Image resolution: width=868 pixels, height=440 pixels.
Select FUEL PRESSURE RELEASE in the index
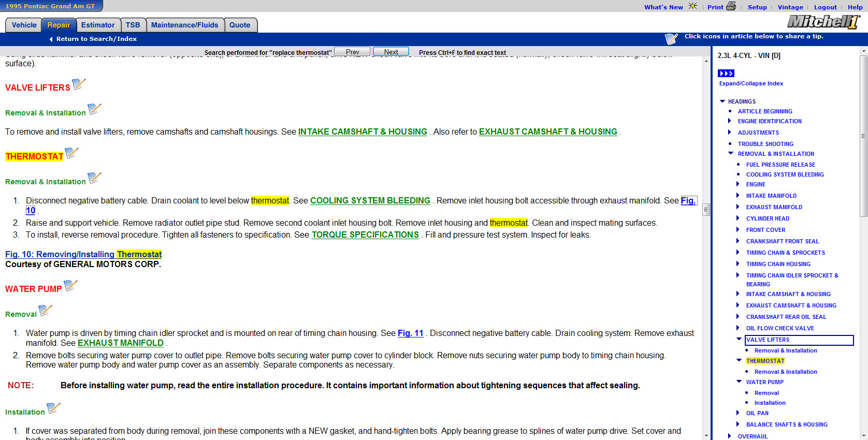click(780, 165)
